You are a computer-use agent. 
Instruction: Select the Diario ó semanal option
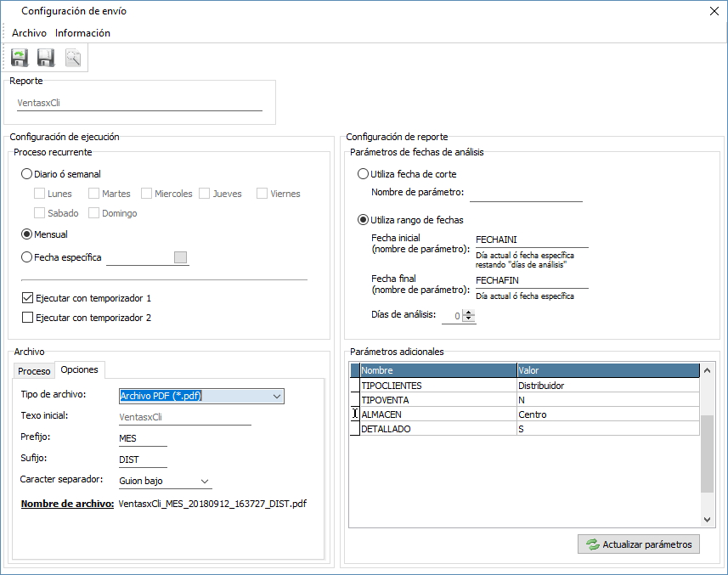[x=26, y=174]
